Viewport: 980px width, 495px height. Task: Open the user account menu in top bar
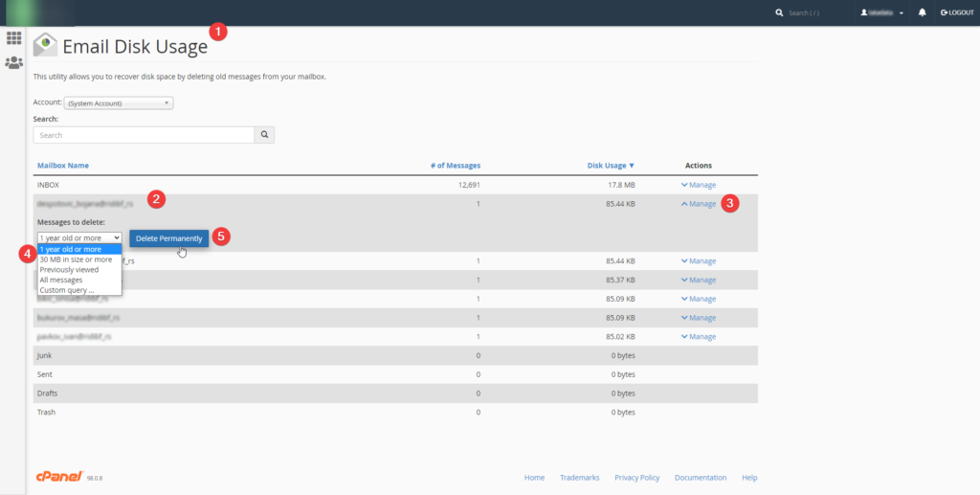(x=882, y=12)
